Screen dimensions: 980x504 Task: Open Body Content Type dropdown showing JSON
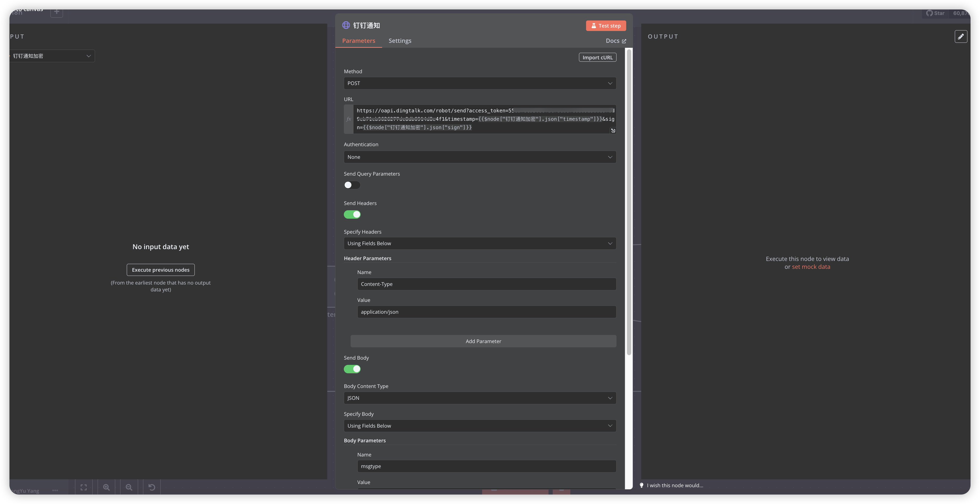(480, 398)
